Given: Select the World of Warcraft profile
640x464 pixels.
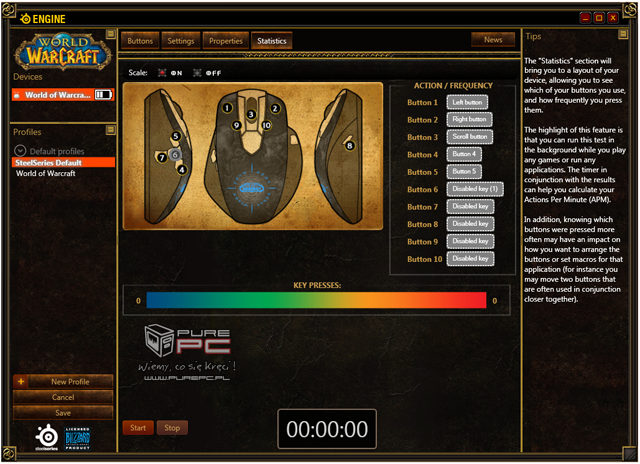Looking at the screenshot, I should click(46, 173).
